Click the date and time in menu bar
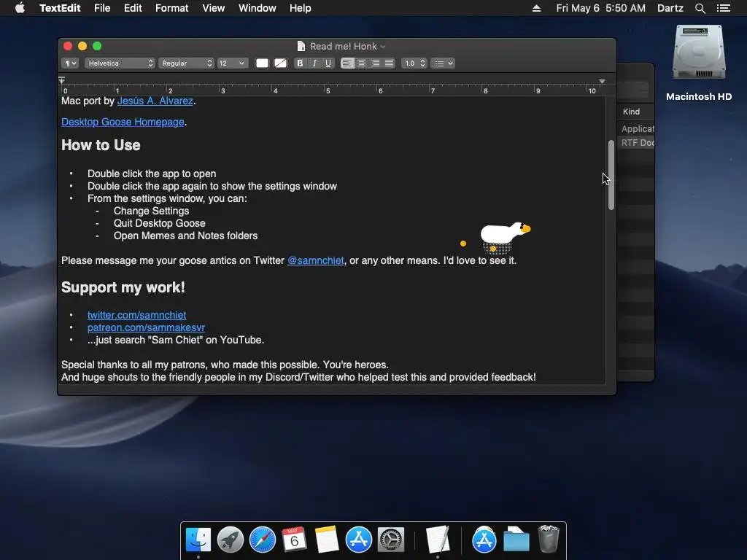Image resolution: width=747 pixels, height=560 pixels. pyautogui.click(x=601, y=8)
